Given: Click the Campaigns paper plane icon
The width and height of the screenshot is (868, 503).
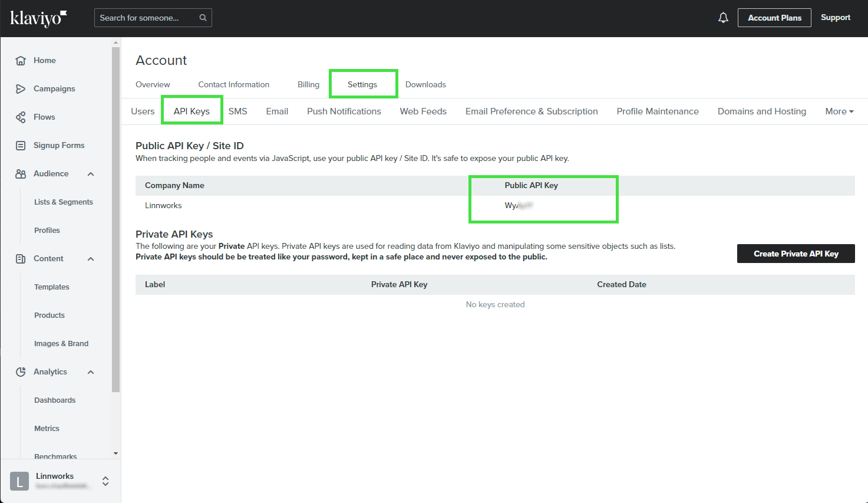Looking at the screenshot, I should (x=21, y=89).
